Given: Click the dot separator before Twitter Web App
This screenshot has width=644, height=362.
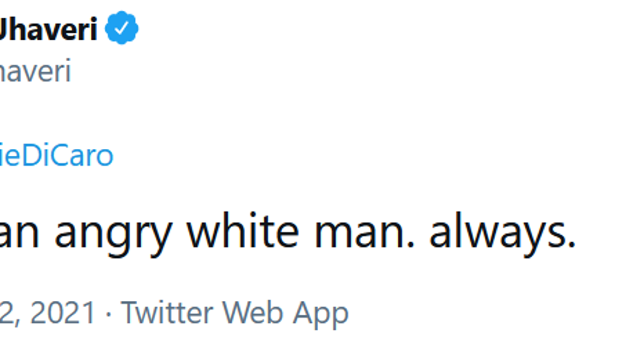Looking at the screenshot, I should (x=108, y=313).
